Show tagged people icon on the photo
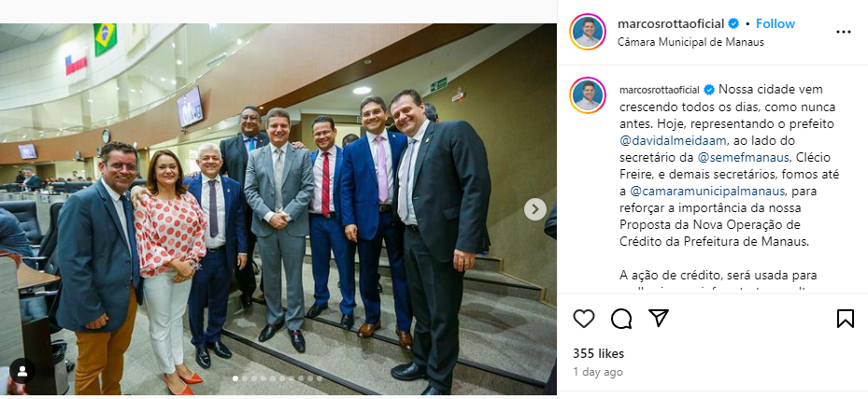This screenshot has height=399, width=868. pyautogui.click(x=22, y=371)
